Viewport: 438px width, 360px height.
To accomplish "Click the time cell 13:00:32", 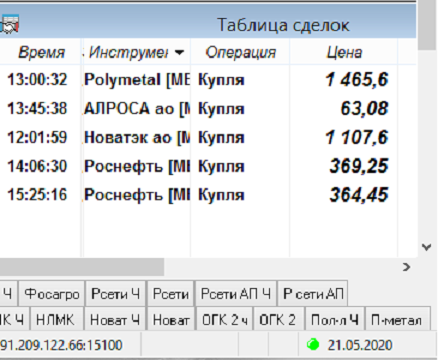I will [x=37, y=80].
